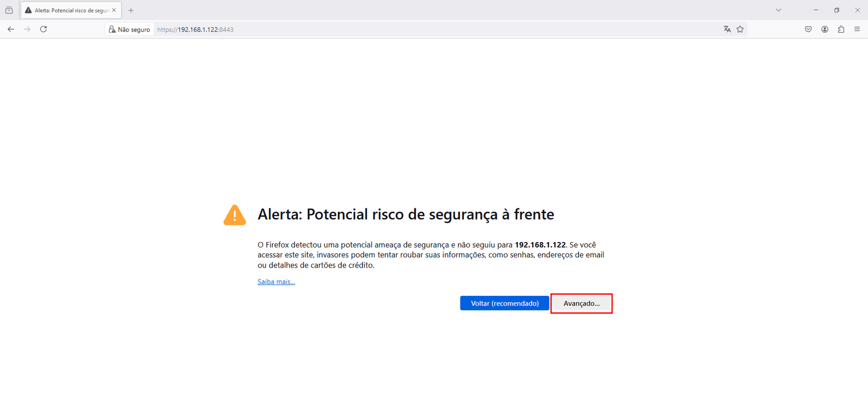Viewport: 868px width, 414px height.
Task: Click 'Voltar (recomendado)' button
Action: tap(505, 303)
